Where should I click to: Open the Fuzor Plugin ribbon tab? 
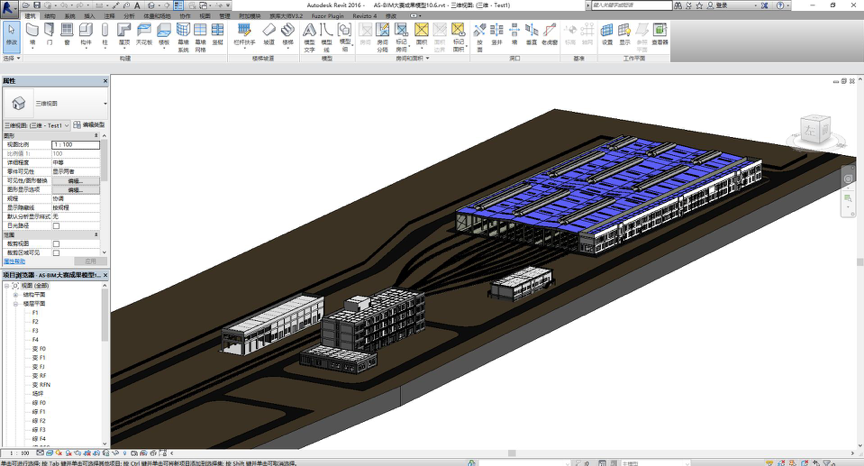[324, 16]
